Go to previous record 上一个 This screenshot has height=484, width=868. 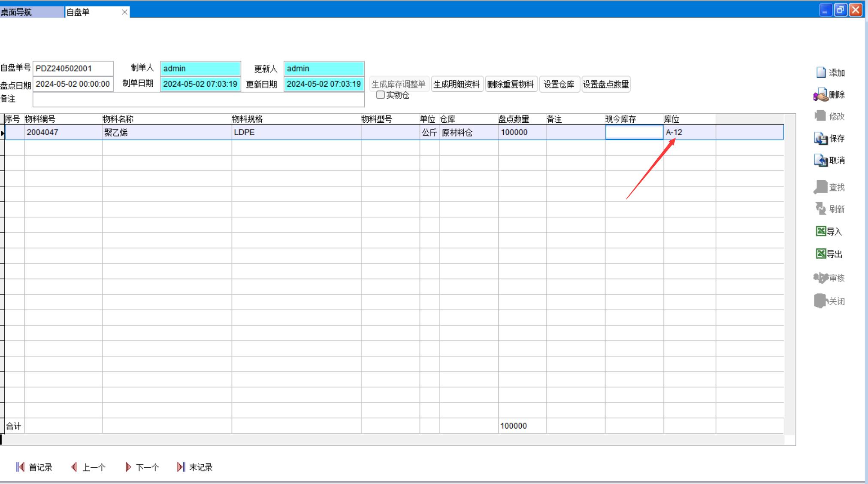point(88,467)
